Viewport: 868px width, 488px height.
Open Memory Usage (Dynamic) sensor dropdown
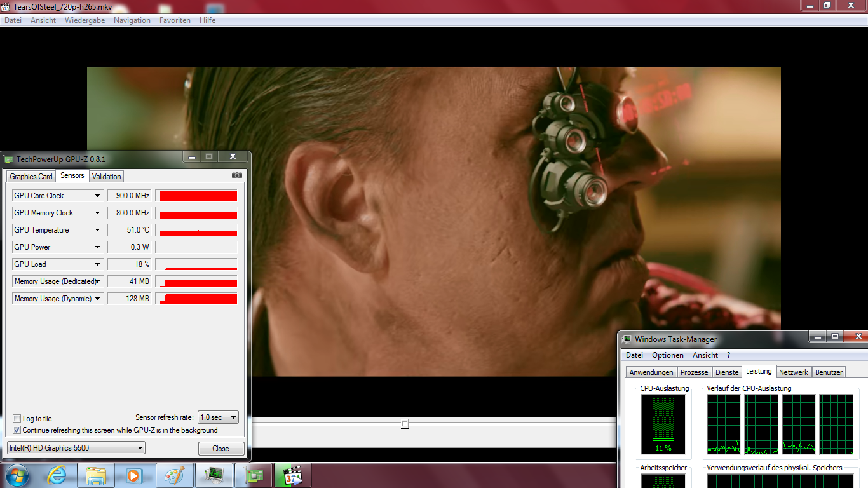[x=98, y=299]
